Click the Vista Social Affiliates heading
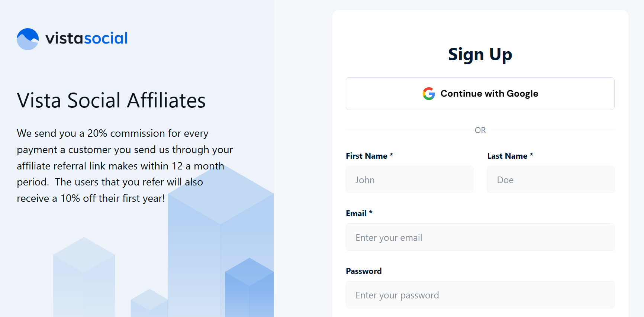Screen dimensions: 644x317 [111, 100]
